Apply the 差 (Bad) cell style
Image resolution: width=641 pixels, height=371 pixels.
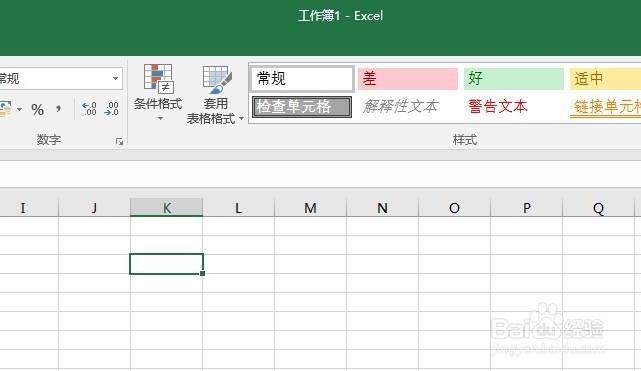[x=408, y=78]
